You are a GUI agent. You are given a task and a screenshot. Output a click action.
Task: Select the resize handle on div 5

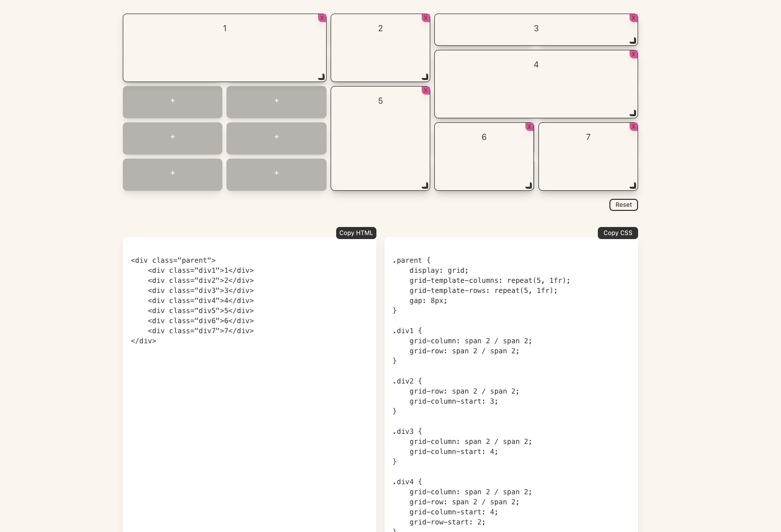(425, 185)
